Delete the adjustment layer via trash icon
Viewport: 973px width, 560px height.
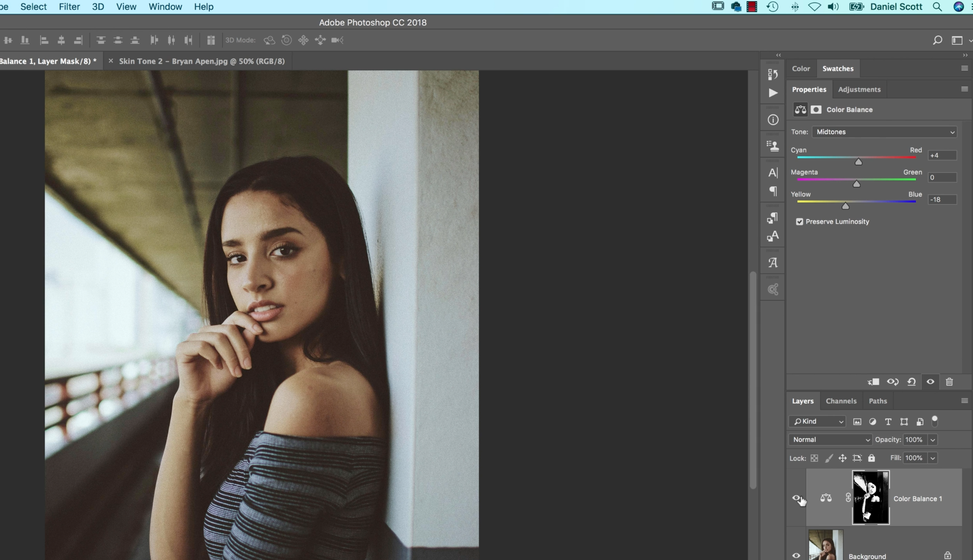point(949,381)
